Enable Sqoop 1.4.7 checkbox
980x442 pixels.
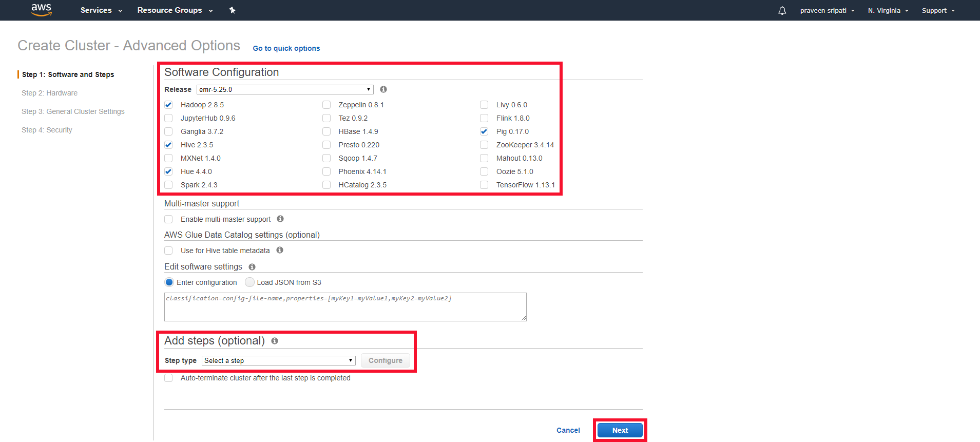point(326,158)
